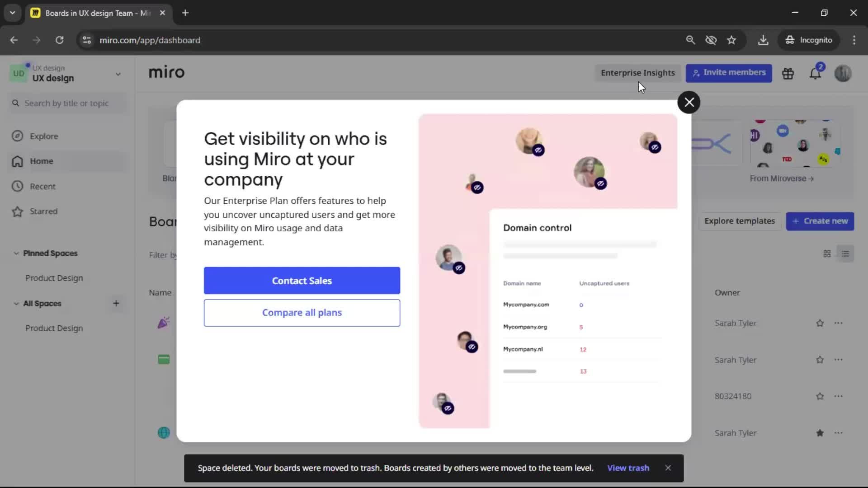Screen dimensions: 868x488
Task: Click the Name column header
Action: coord(160,293)
